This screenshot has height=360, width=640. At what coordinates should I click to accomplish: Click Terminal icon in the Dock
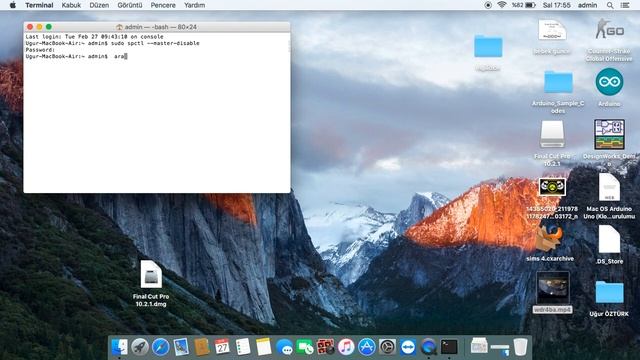pyautogui.click(x=449, y=347)
